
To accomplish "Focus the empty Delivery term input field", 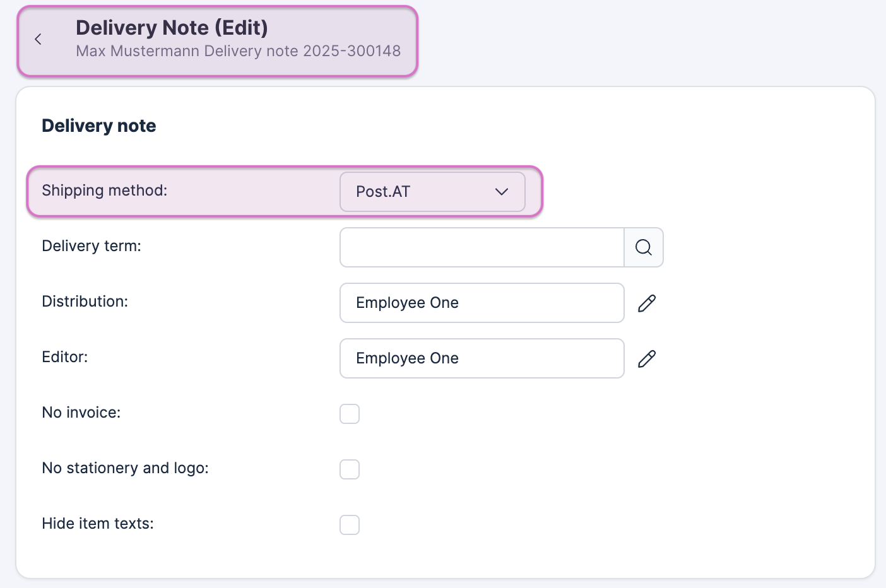I will click(x=481, y=247).
